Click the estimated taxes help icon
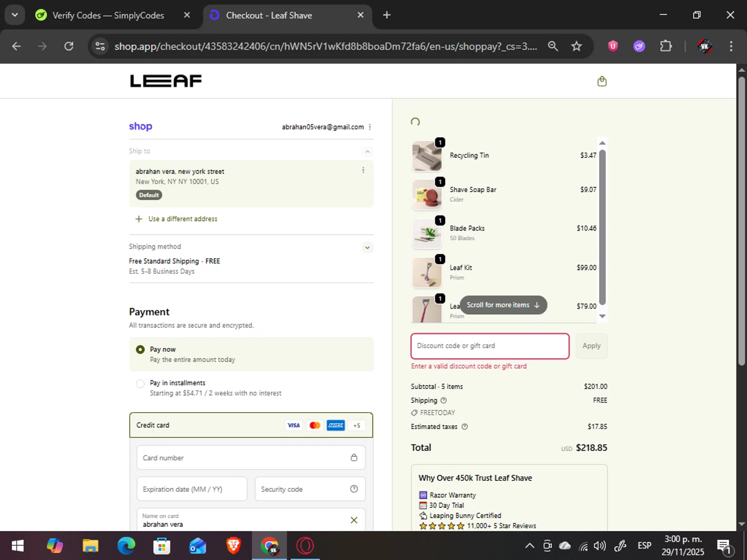 point(465,427)
